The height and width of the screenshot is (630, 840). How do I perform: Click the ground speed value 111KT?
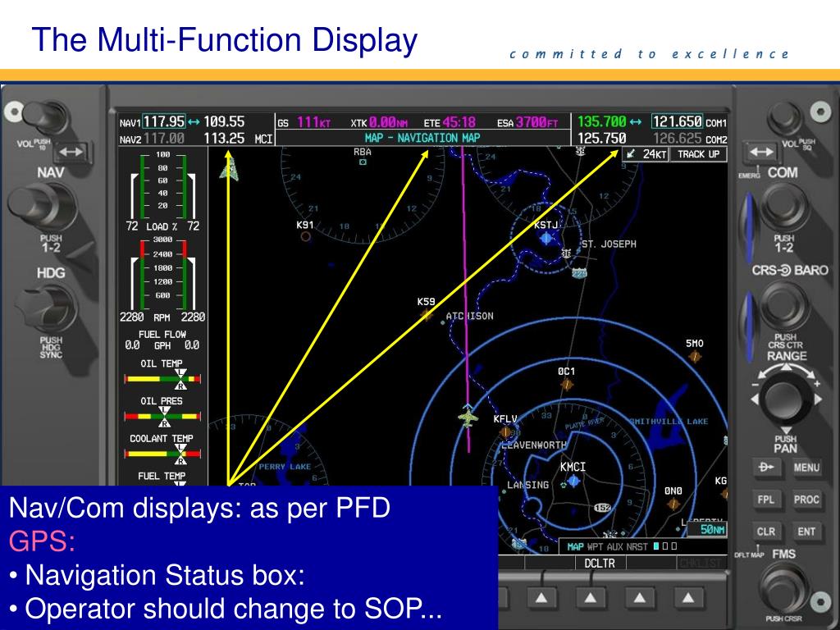point(314,123)
